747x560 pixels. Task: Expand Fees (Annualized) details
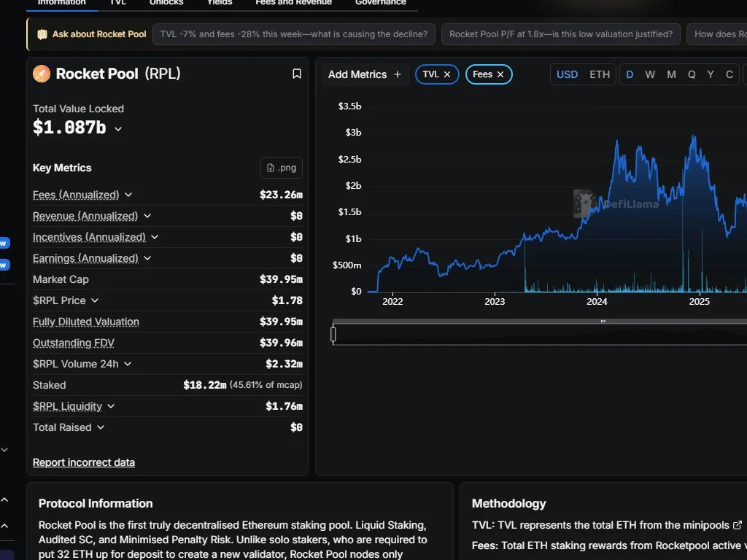(x=128, y=195)
